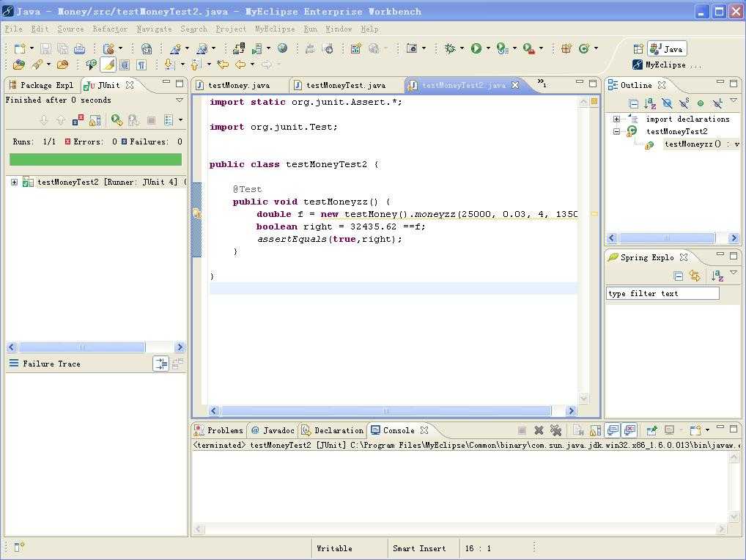Select the Java perspective button
This screenshot has height=560, width=746.
pos(667,48)
